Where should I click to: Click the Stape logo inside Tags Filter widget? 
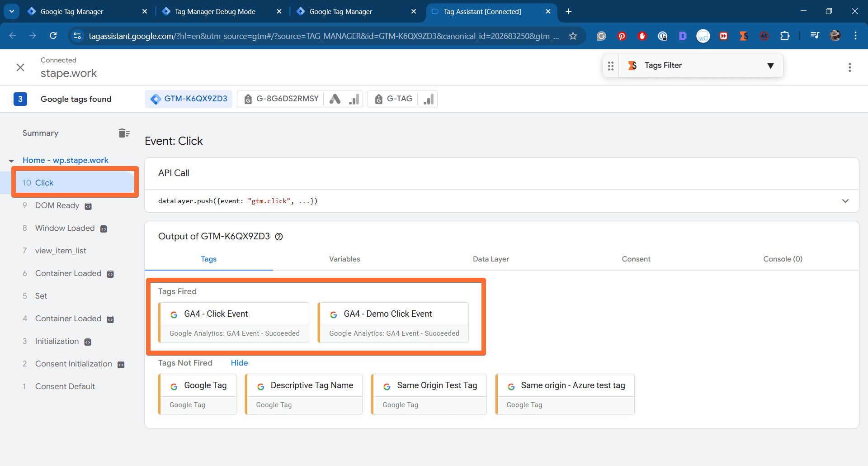pyautogui.click(x=632, y=65)
